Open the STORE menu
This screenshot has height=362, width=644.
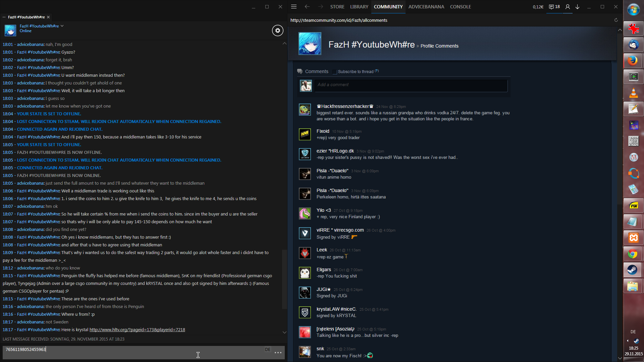point(337,7)
